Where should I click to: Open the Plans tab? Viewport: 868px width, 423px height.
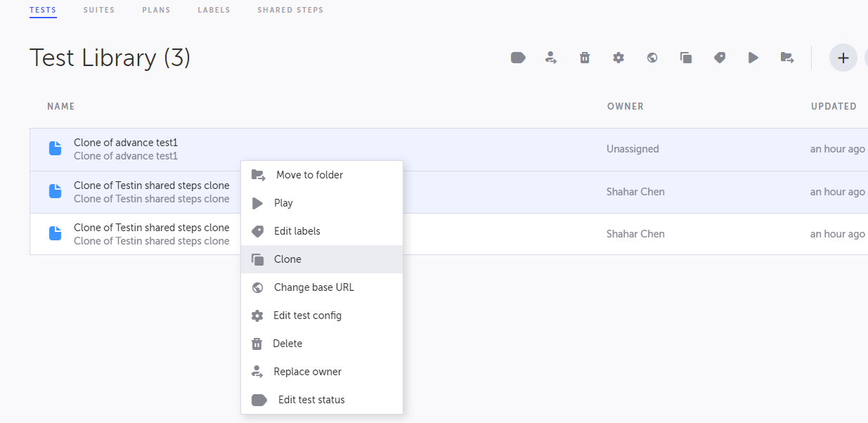click(x=156, y=10)
